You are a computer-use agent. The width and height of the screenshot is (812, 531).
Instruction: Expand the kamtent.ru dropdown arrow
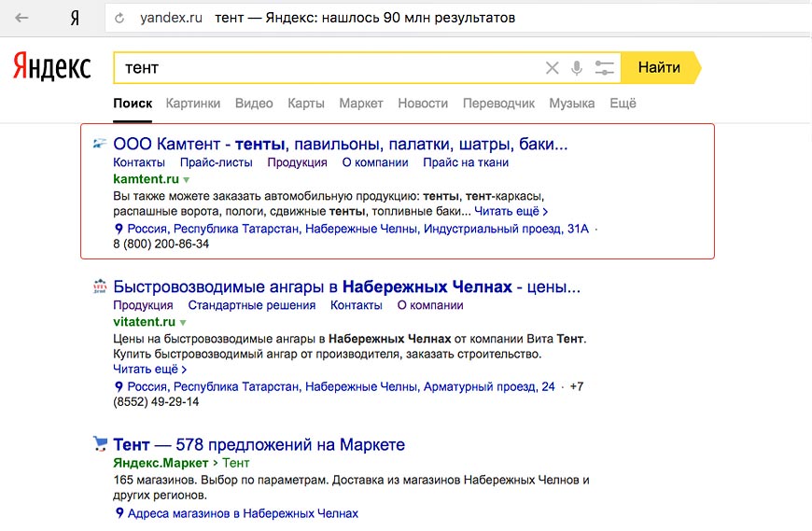[x=187, y=179]
